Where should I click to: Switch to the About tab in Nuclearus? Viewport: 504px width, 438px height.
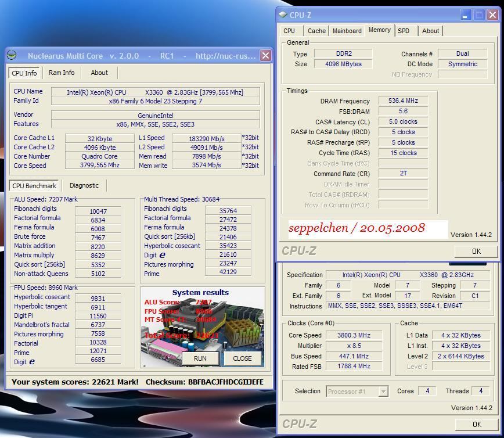coord(99,73)
